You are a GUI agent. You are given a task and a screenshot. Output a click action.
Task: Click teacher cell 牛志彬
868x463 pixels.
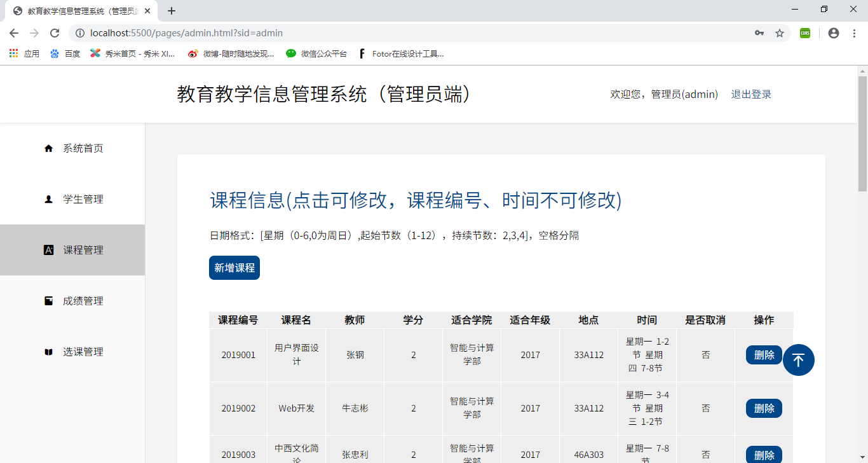355,408
